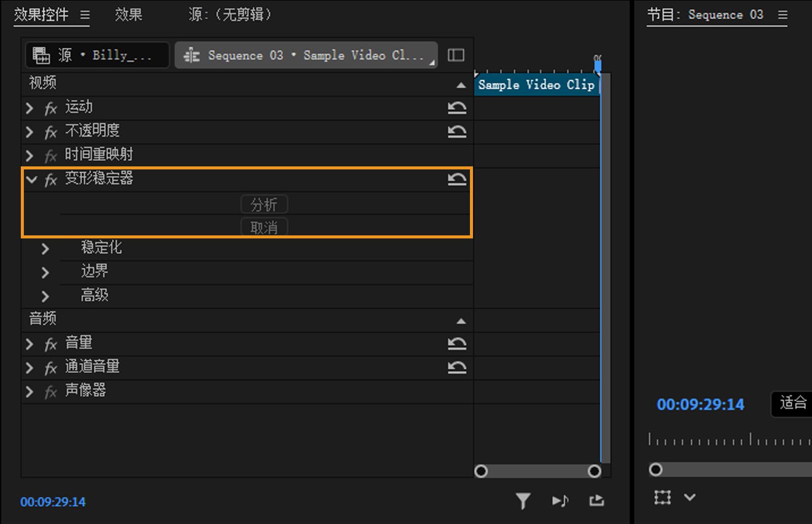Image resolution: width=812 pixels, height=524 pixels.
Task: Click the 取消 button
Action: 264,228
